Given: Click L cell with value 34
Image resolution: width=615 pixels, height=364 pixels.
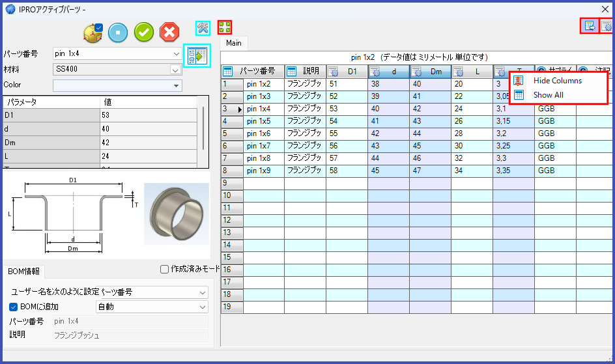Looking at the screenshot, I should pos(472,171).
